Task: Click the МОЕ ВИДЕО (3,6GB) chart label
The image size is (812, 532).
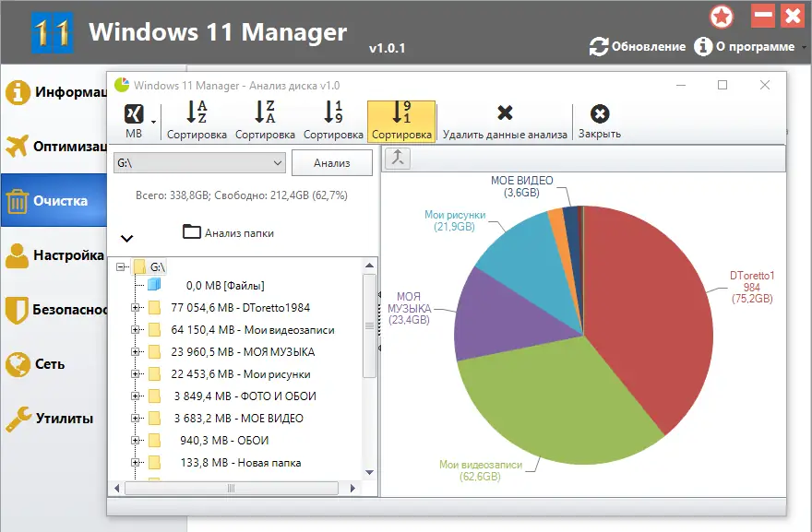Action: tap(522, 186)
